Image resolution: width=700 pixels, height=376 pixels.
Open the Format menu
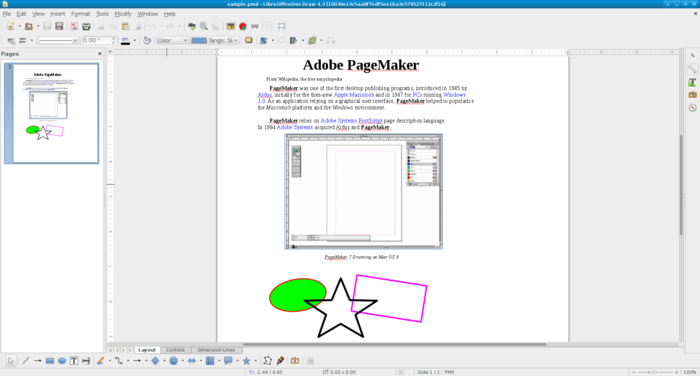click(x=80, y=14)
